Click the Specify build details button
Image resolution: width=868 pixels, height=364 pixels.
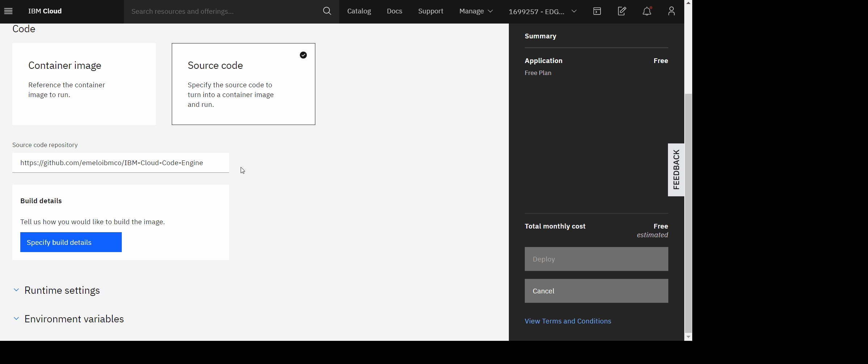(71, 242)
